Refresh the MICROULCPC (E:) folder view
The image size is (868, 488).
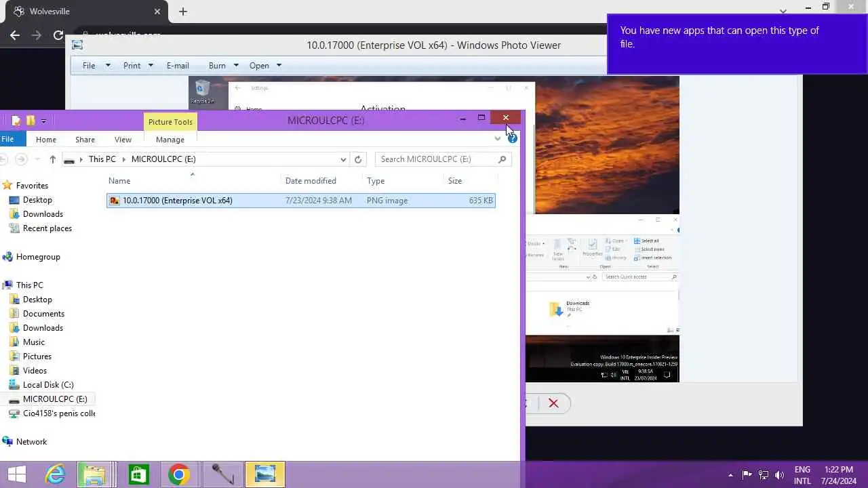tap(358, 159)
